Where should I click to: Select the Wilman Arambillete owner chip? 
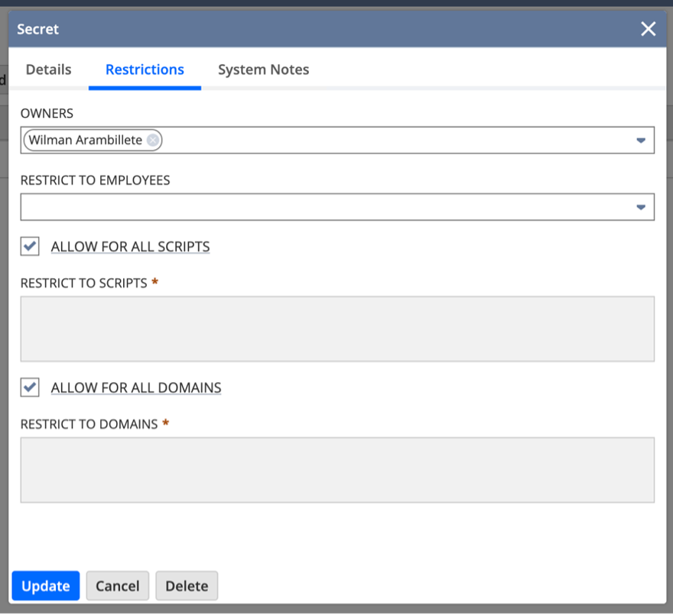point(85,141)
